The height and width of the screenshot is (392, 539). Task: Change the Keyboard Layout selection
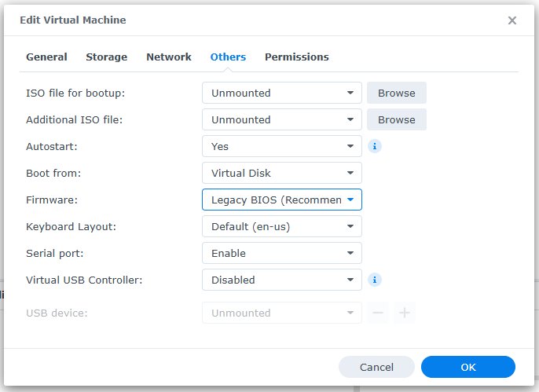pos(281,226)
